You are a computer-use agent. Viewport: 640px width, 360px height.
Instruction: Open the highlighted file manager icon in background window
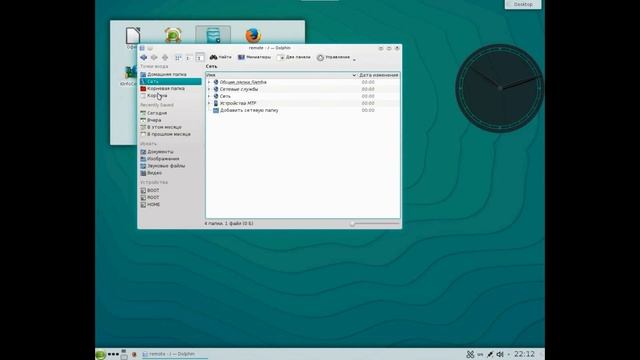[213, 36]
